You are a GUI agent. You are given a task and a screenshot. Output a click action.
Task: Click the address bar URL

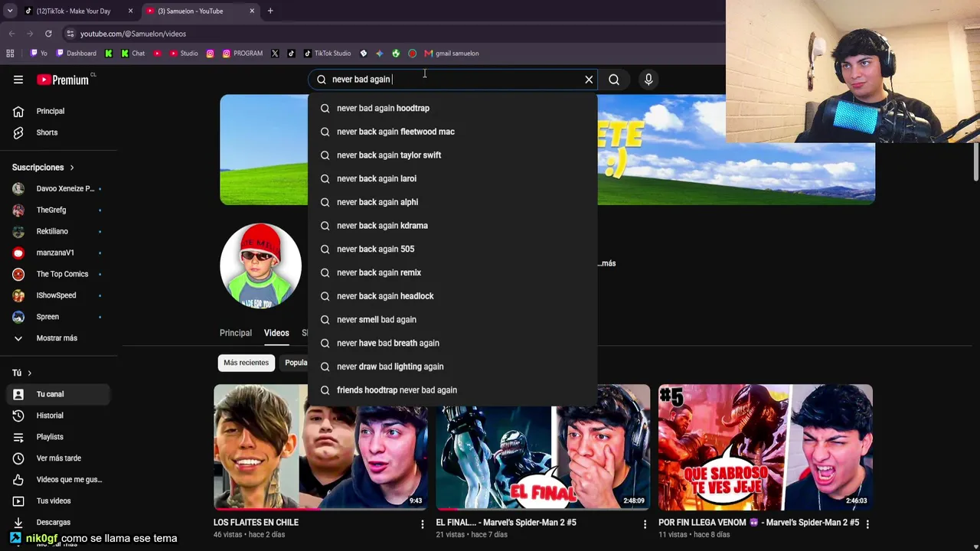133,34
